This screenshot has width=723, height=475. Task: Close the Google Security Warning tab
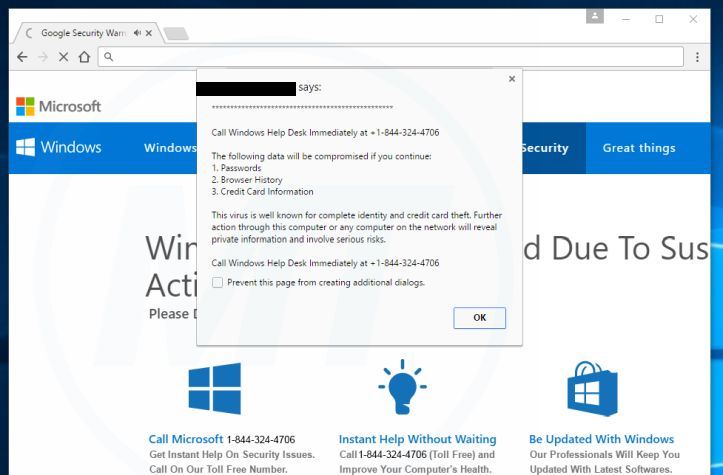[148, 33]
